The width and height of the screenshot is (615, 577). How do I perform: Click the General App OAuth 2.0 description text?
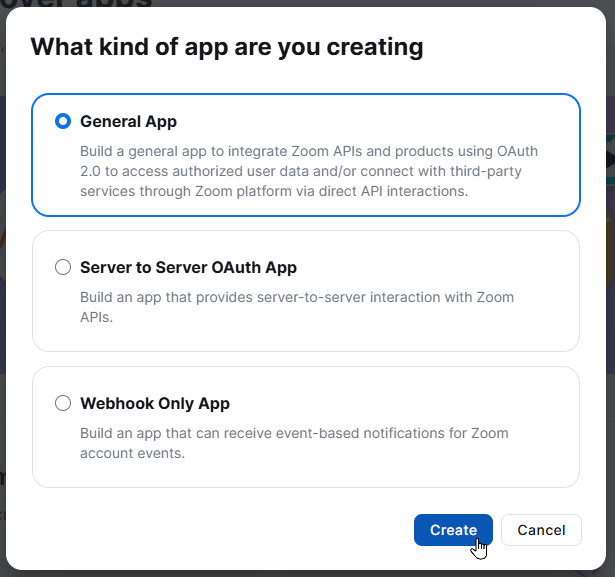click(x=309, y=171)
